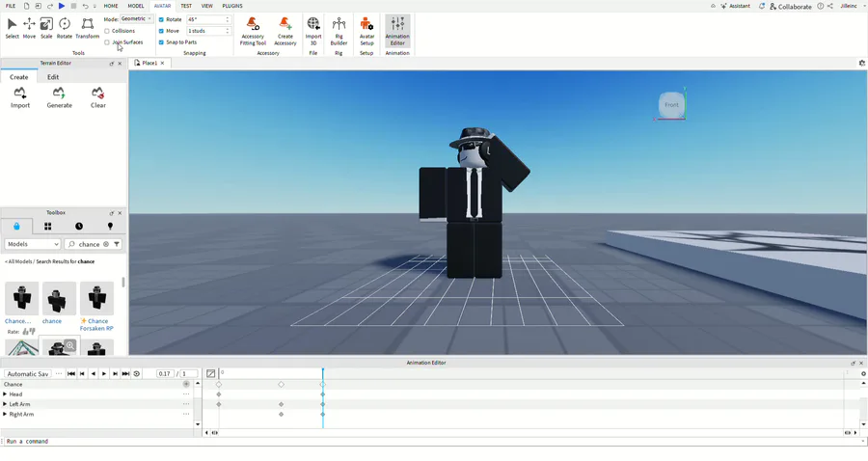Click the All Models breadcrumb link in the Toolbox
868x461 pixels.
[x=18, y=261]
